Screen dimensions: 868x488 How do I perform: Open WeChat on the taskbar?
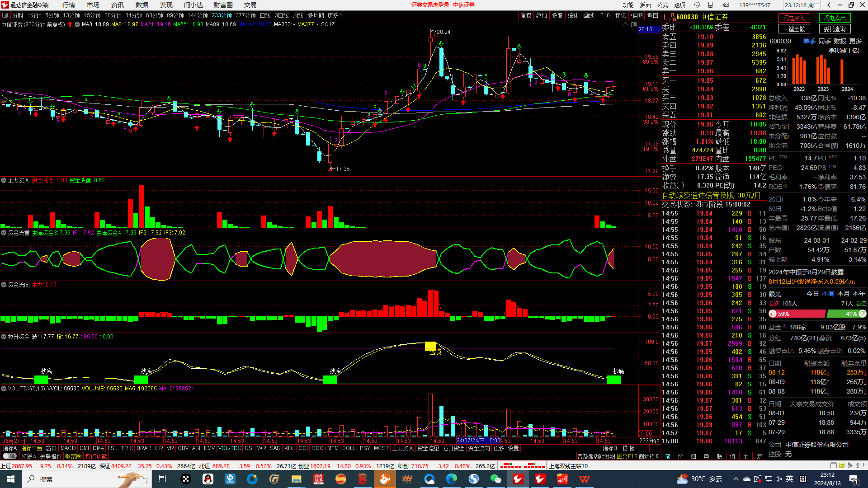(x=496, y=479)
